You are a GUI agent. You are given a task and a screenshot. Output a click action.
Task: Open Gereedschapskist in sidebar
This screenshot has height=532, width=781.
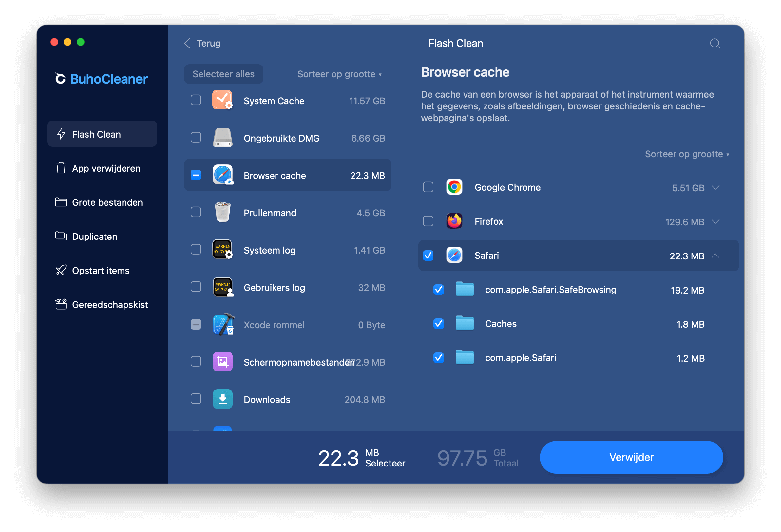coord(102,304)
